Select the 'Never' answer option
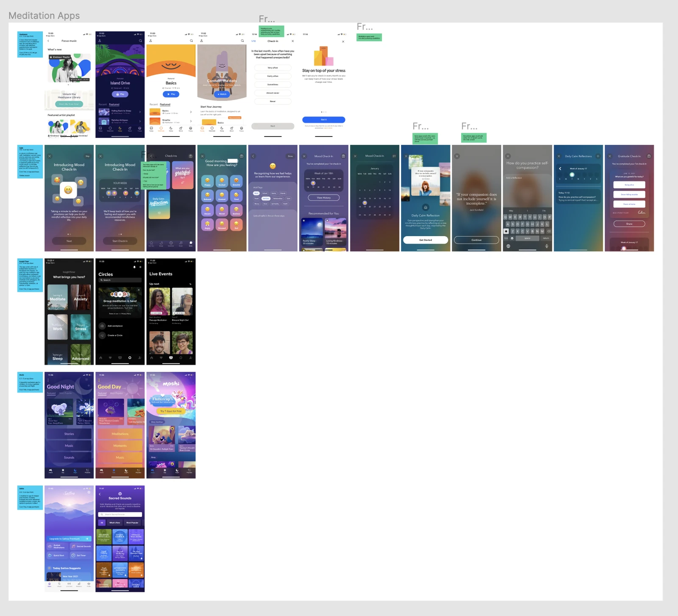 273,101
